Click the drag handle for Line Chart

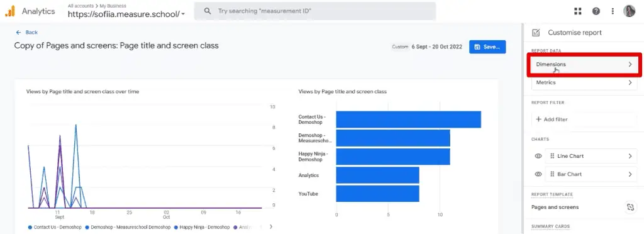(x=552, y=156)
